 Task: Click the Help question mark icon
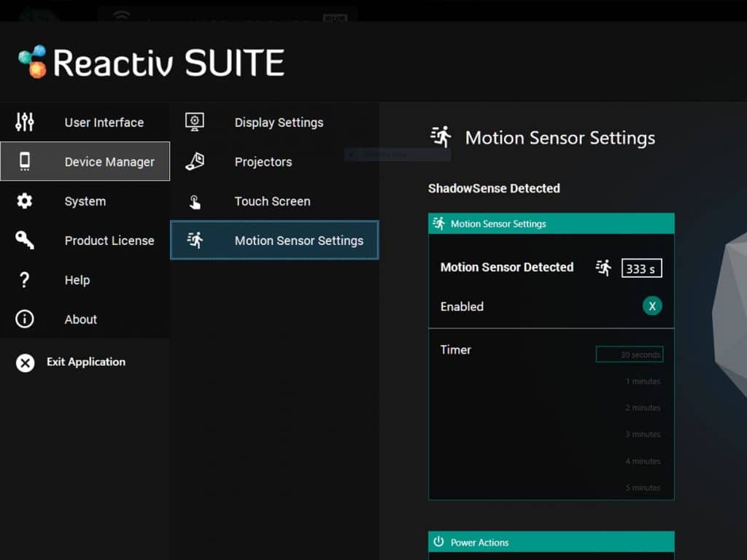tap(25, 279)
